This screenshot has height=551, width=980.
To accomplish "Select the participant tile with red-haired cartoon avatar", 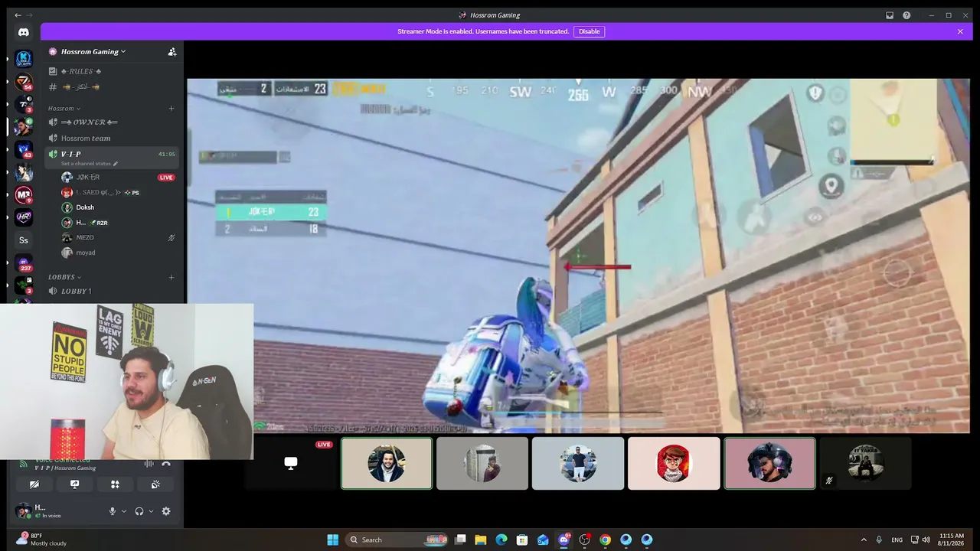I will (x=674, y=463).
